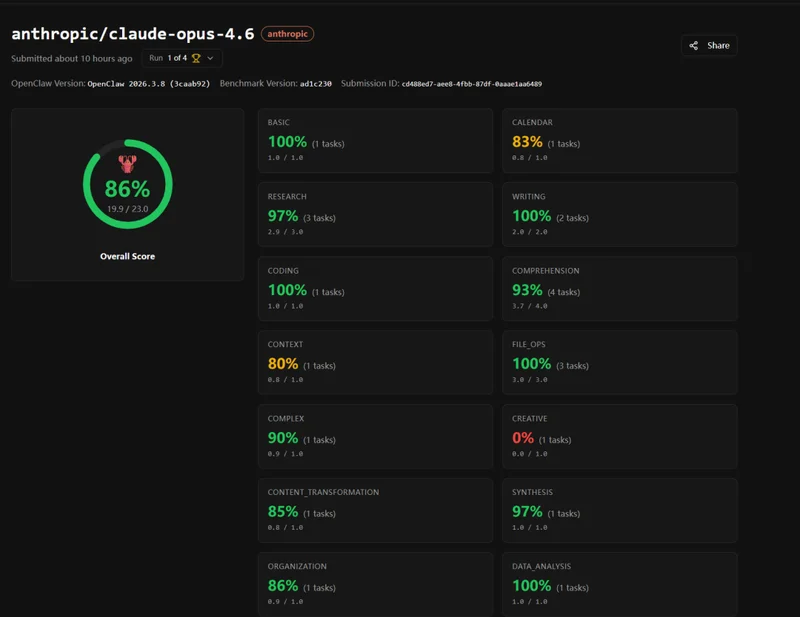
Task: Click the COMPLEX 90% card
Action: (x=375, y=436)
